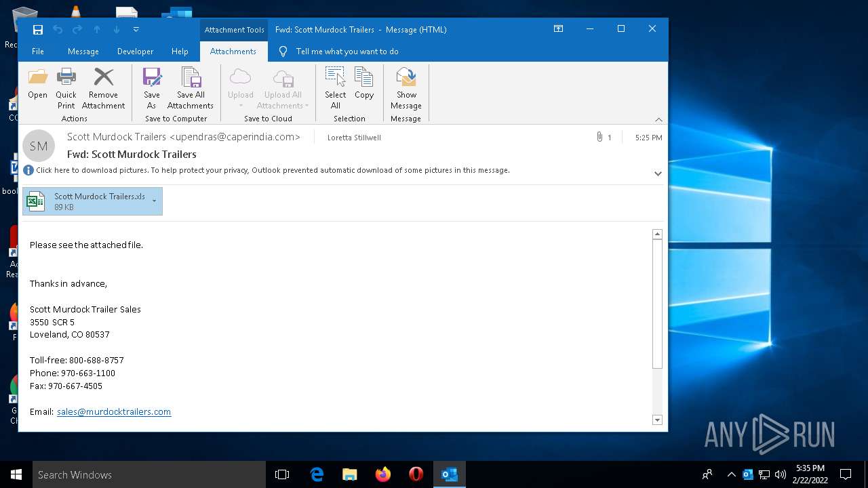Select the Attachments ribbon tab
Image resolution: width=868 pixels, height=488 pixels.
pyautogui.click(x=233, y=52)
